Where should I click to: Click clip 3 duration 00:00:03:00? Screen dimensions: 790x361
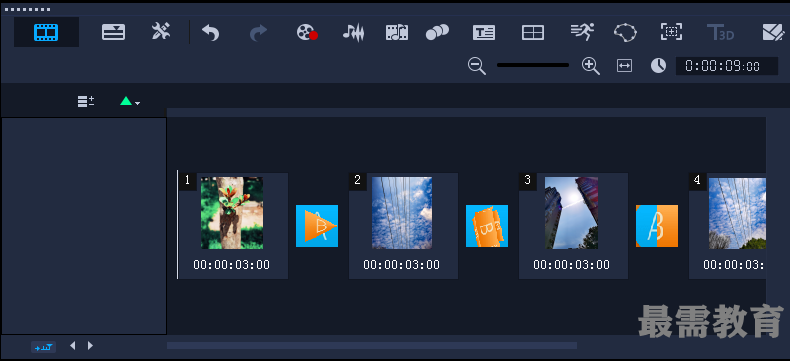[x=572, y=265]
